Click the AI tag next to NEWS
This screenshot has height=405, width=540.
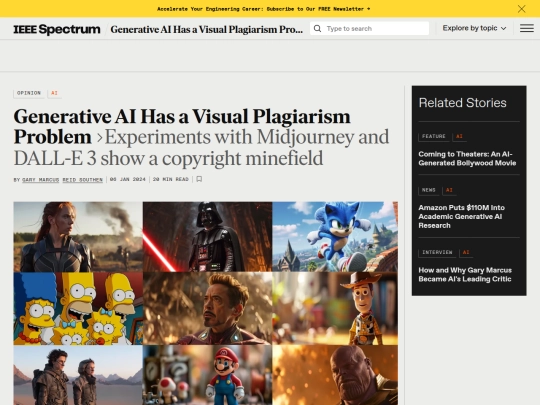pyautogui.click(x=449, y=190)
